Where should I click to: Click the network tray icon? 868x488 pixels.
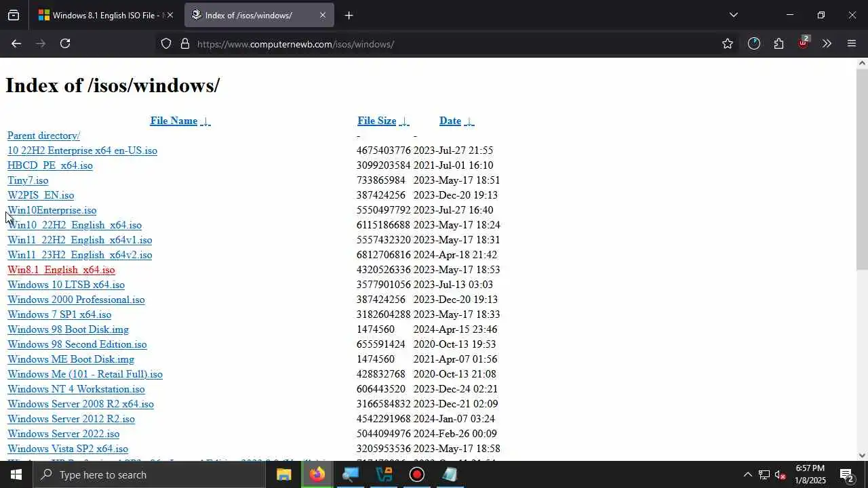coord(764,474)
